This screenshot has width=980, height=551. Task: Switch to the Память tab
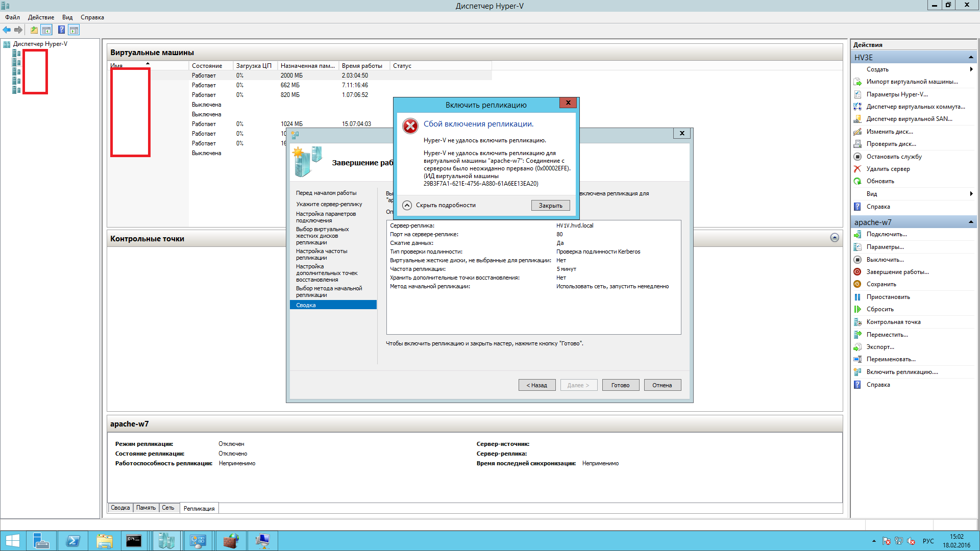(146, 508)
